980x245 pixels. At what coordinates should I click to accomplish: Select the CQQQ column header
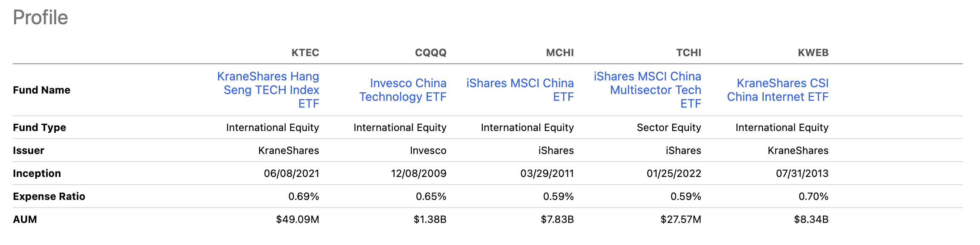[430, 53]
